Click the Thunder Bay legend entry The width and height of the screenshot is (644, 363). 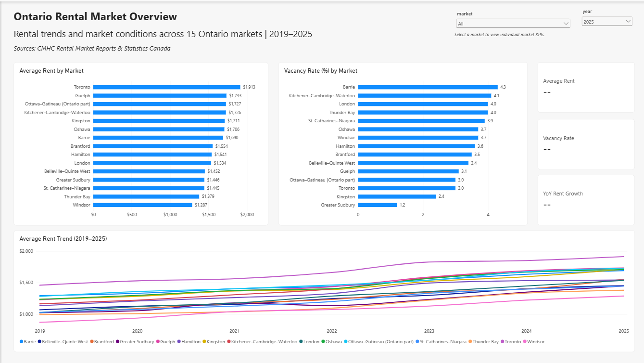[x=483, y=342]
